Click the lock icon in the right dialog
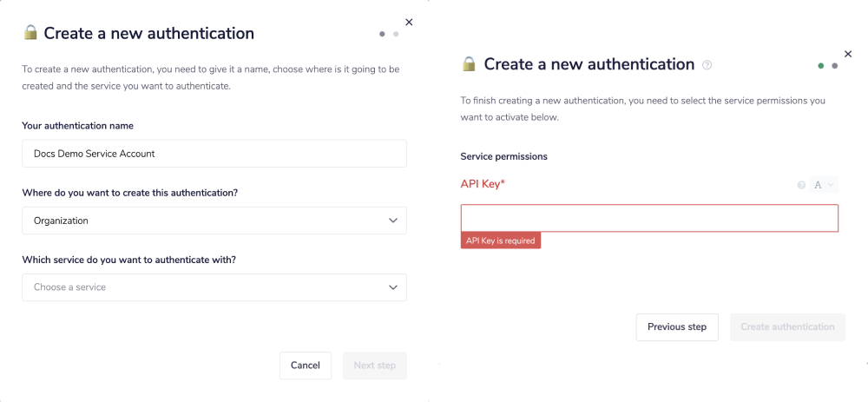Viewport: 868px width, 402px height. click(469, 64)
